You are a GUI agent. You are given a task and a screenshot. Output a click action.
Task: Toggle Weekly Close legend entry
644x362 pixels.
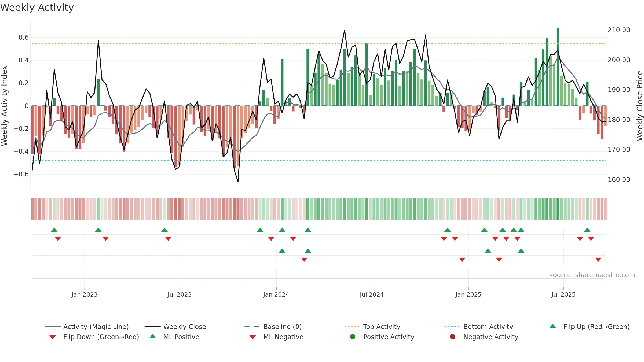pyautogui.click(x=175, y=327)
